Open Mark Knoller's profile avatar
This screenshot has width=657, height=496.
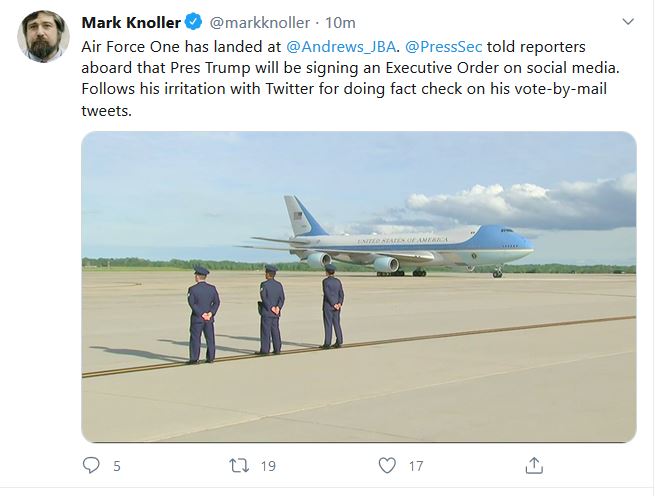pyautogui.click(x=42, y=38)
